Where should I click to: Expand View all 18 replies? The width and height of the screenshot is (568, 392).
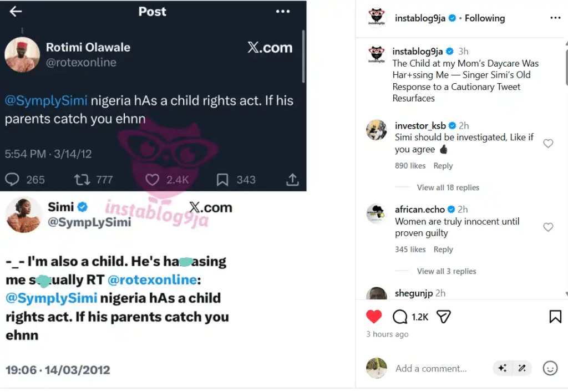tap(448, 187)
